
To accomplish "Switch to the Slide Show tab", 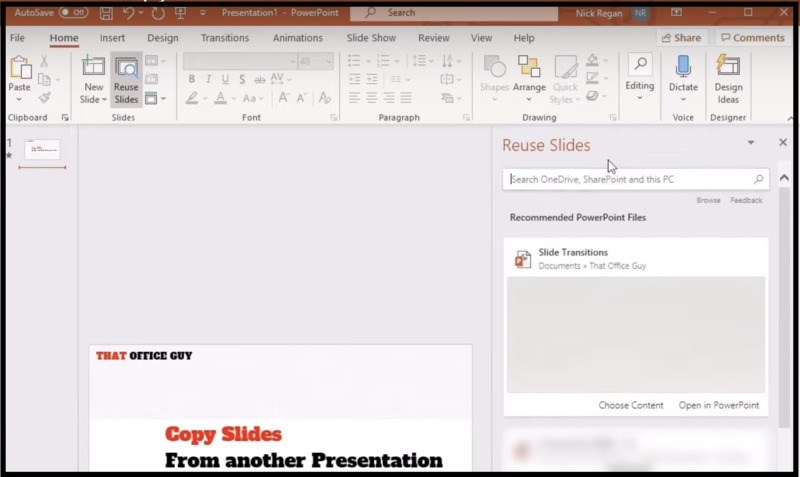I will 371,38.
